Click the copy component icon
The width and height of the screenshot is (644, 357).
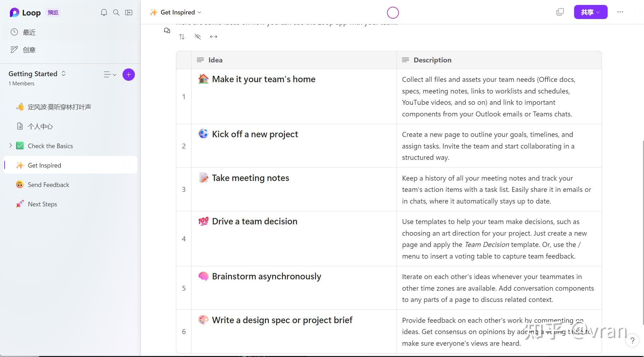click(560, 12)
